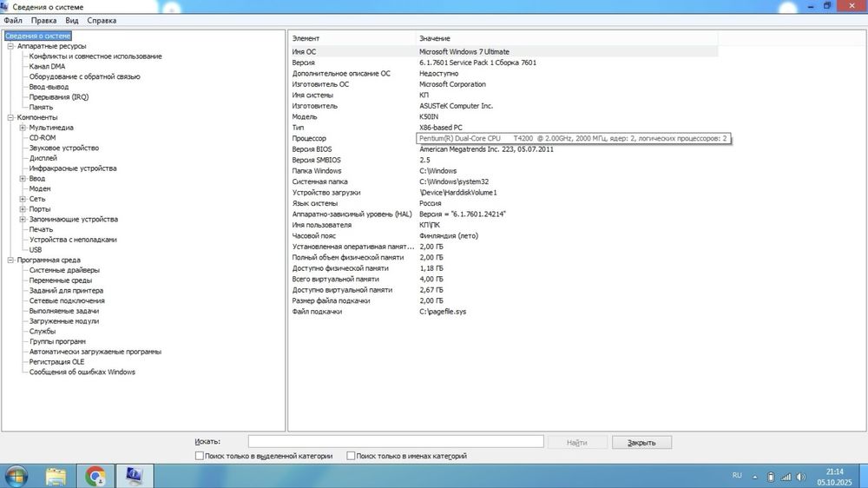Select the Имя ОС row
This screenshot has width=868, height=488.
pyautogui.click(x=503, y=51)
